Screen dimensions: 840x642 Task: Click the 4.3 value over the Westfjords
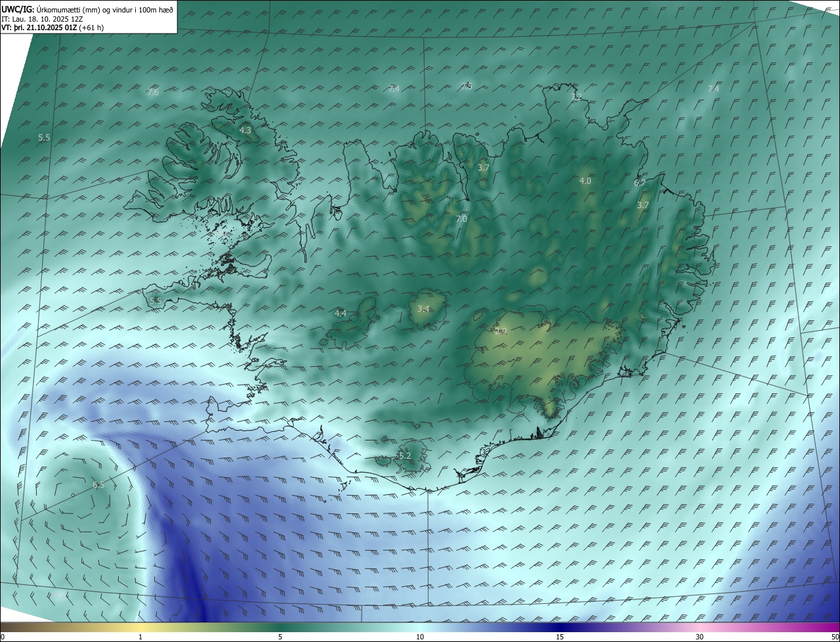pyautogui.click(x=245, y=131)
